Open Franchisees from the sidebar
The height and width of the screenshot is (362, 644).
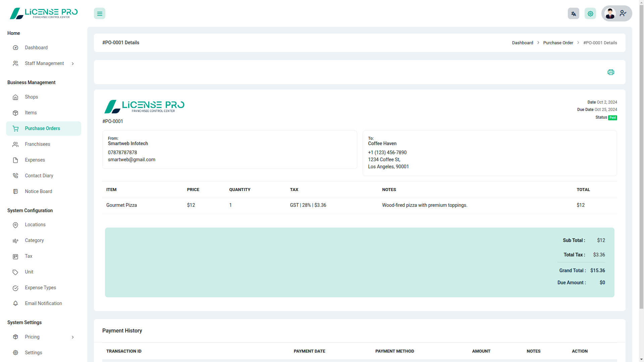[x=37, y=144]
